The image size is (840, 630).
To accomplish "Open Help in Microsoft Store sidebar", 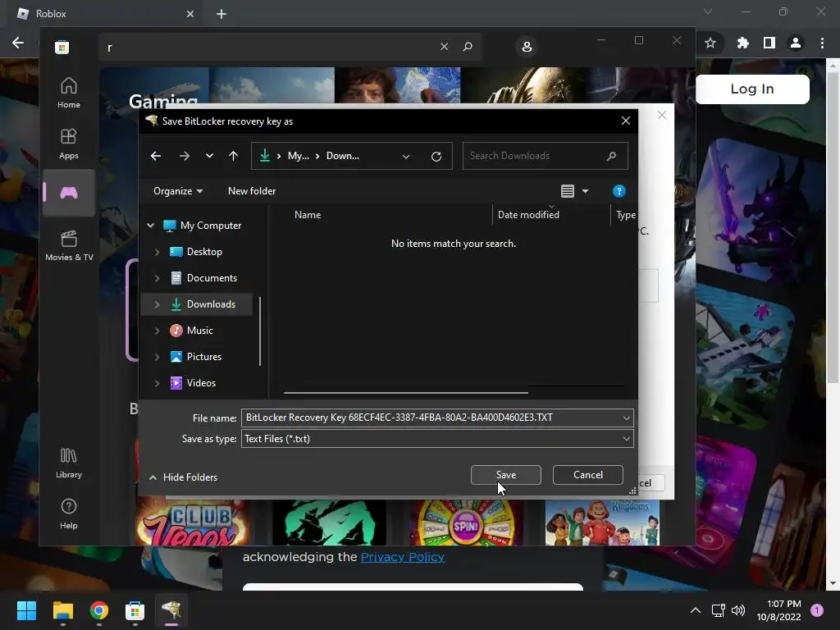I will (69, 514).
